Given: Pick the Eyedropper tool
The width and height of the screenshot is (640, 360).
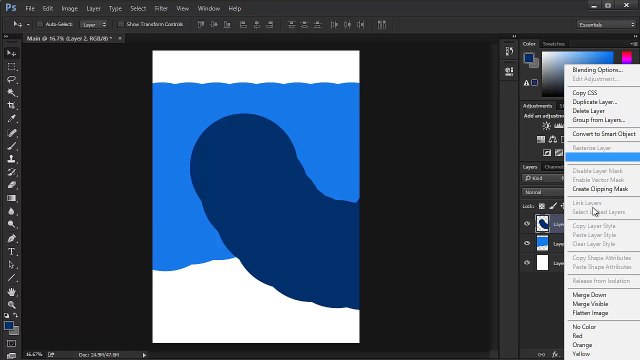Looking at the screenshot, I should [11, 118].
